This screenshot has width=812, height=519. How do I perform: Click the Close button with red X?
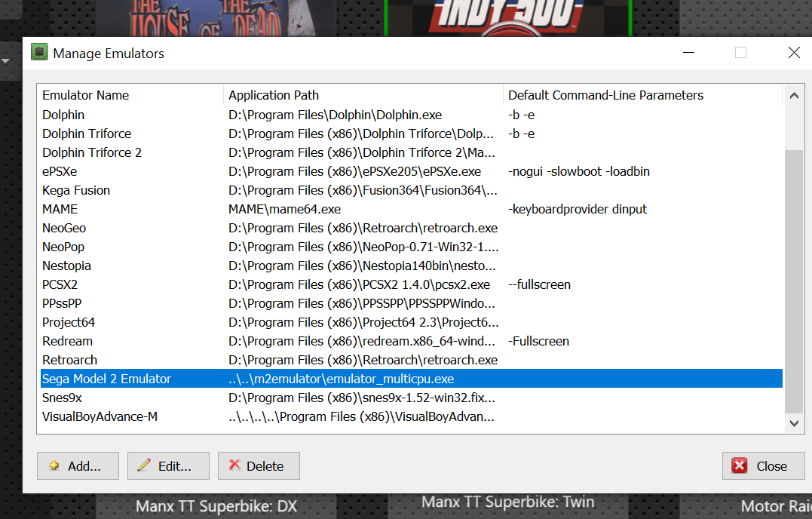(x=763, y=465)
